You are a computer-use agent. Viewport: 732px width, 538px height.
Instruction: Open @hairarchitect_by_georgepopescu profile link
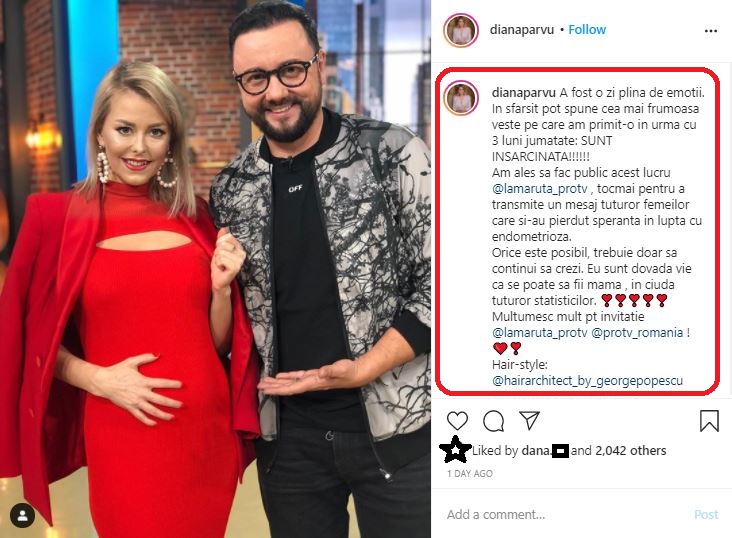[587, 381]
